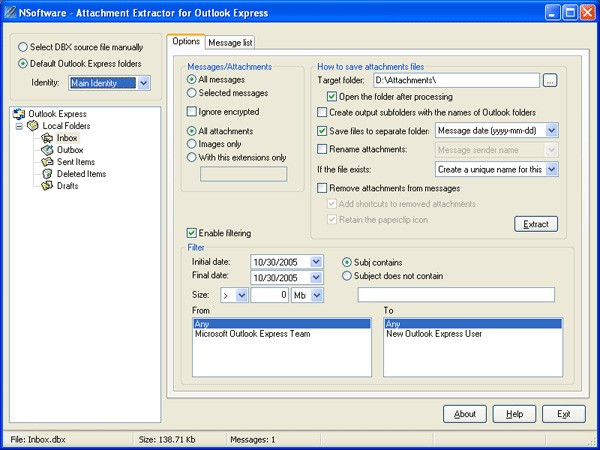Click the size value field
This screenshot has height=450, width=600.
click(269, 295)
